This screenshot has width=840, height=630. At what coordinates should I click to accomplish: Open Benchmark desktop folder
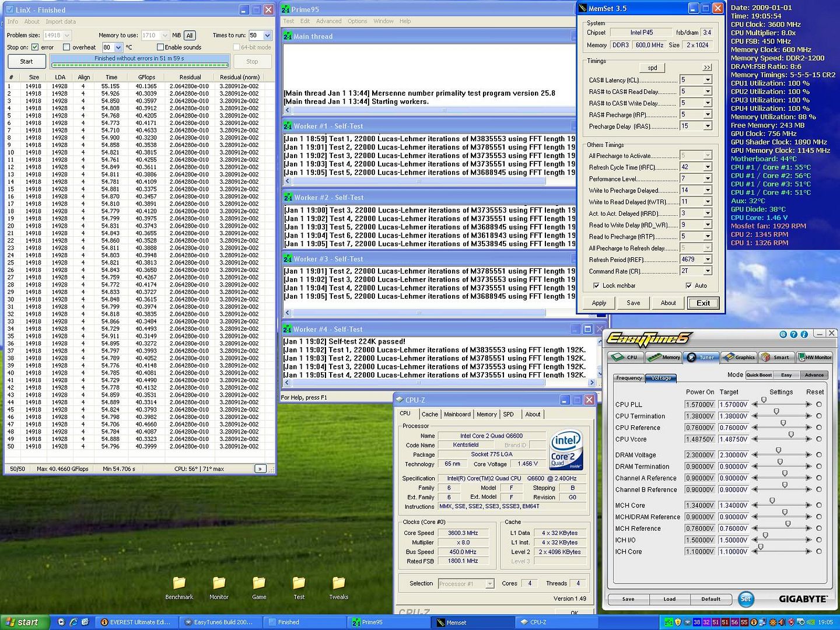(179, 588)
